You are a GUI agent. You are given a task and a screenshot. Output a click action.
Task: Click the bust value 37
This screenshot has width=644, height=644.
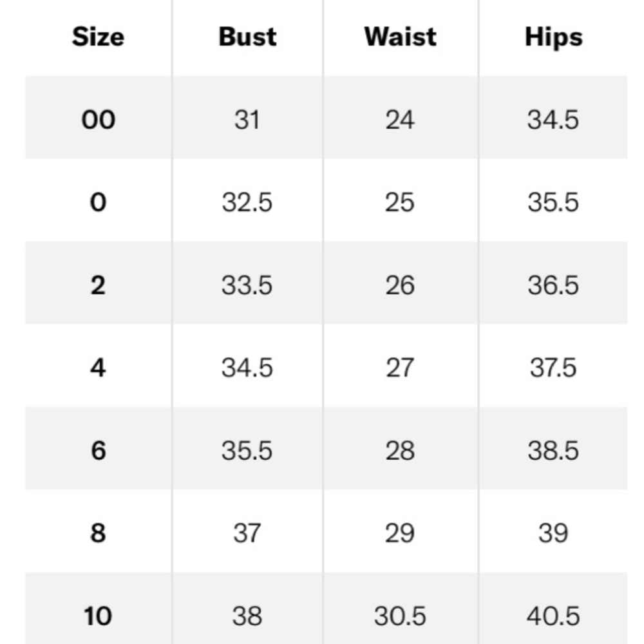(247, 533)
